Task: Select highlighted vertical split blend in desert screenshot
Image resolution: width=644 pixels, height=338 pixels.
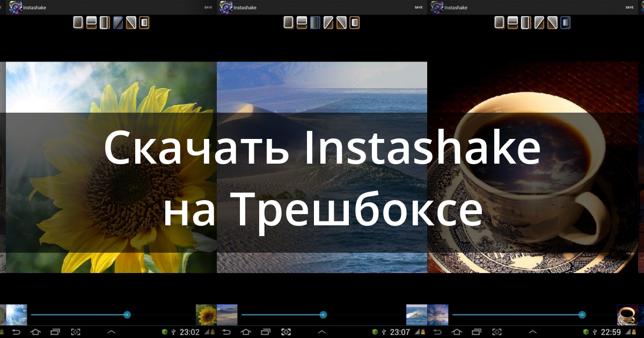Action: pyautogui.click(x=315, y=23)
